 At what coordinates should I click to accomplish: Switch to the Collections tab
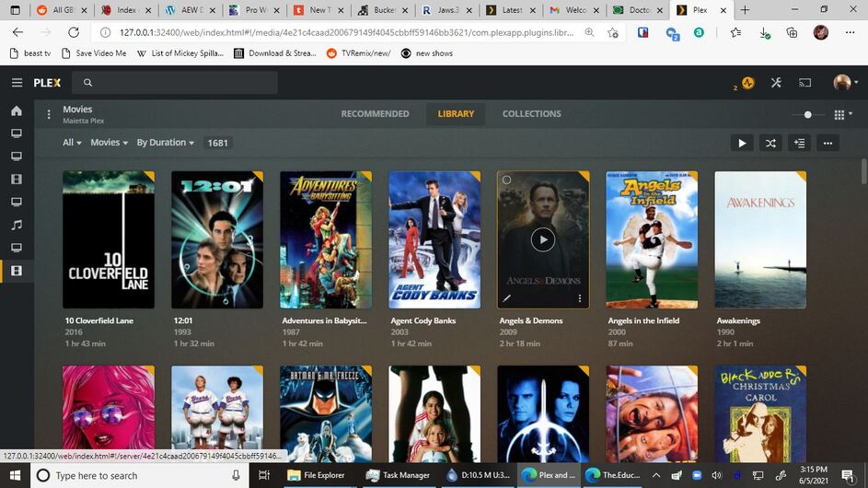click(531, 113)
